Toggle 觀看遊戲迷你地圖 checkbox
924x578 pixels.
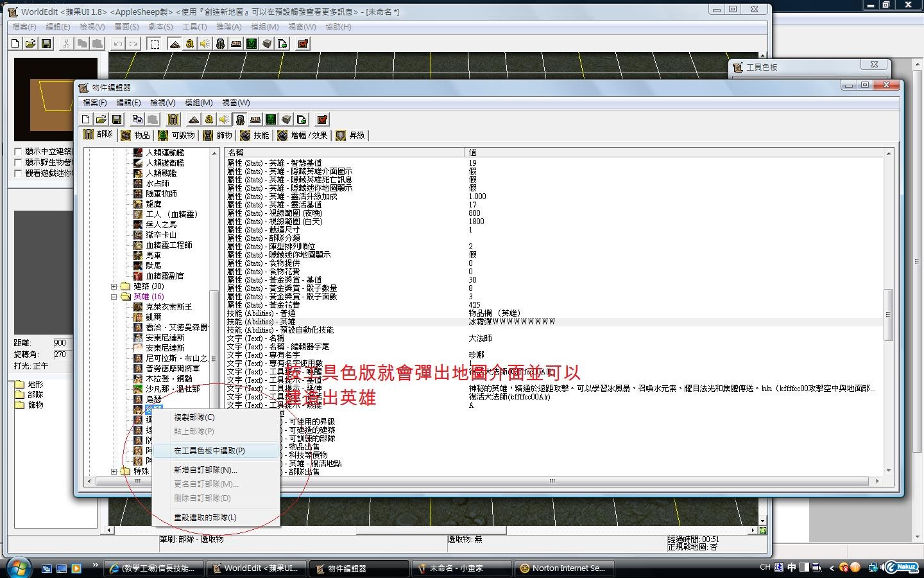[x=19, y=173]
